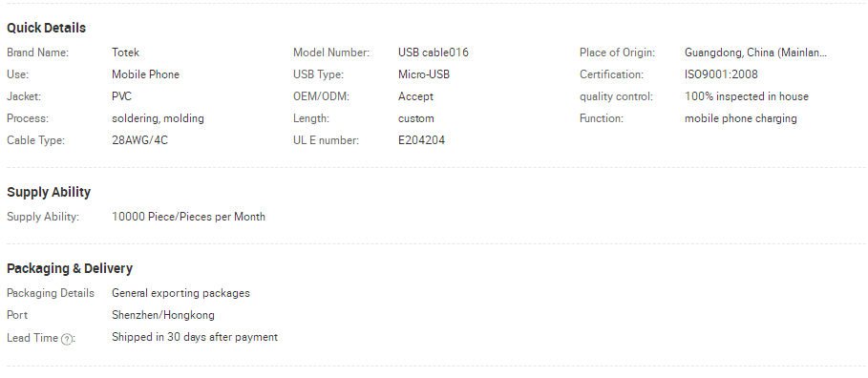
Task: Click the PVC jacket value
Action: 121,96
